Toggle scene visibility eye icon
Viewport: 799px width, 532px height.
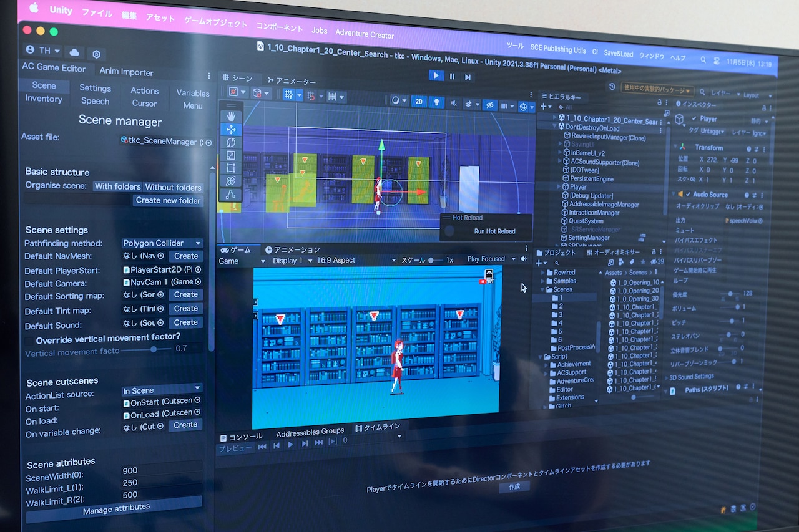tap(490, 105)
